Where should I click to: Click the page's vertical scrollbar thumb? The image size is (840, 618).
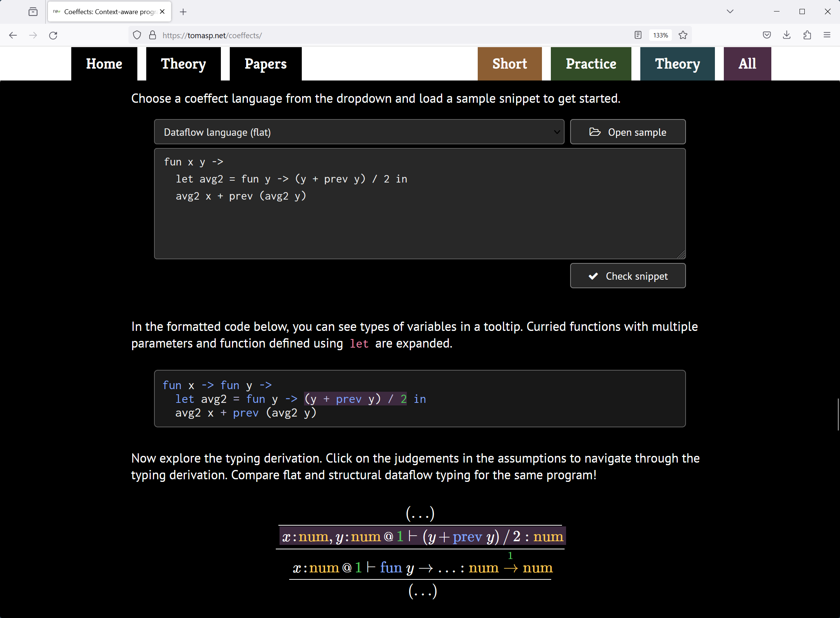(x=838, y=414)
